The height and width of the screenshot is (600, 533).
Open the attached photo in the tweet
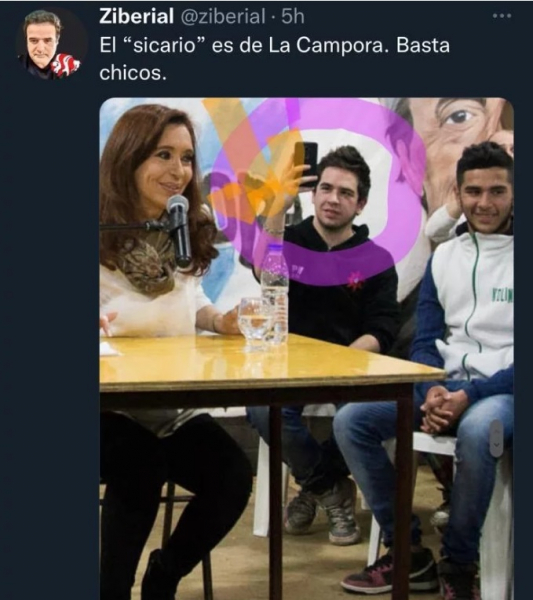pyautogui.click(x=306, y=349)
